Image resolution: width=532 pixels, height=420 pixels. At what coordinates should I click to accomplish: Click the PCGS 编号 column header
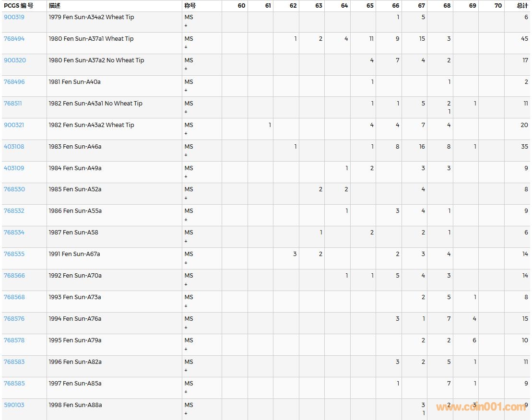pyautogui.click(x=19, y=6)
